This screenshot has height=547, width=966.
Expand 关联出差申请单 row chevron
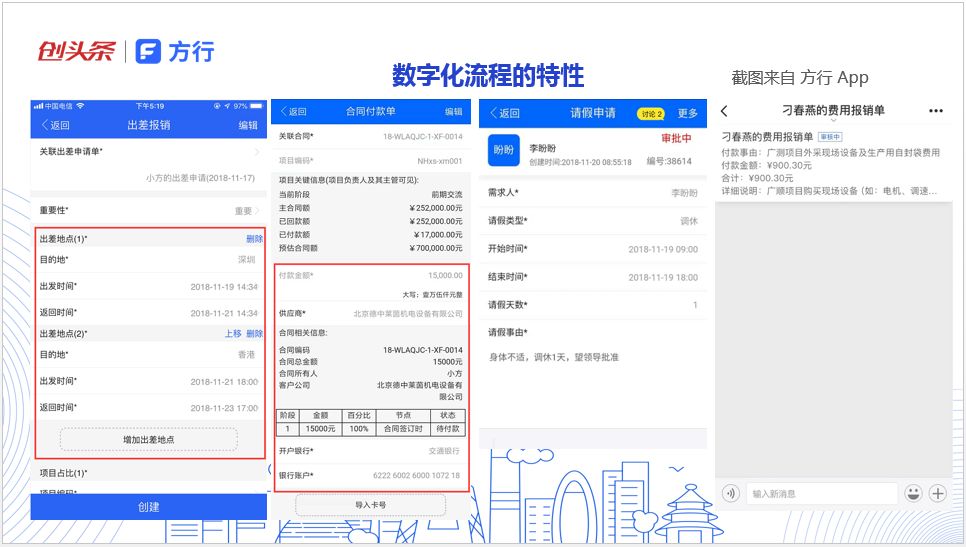(257, 152)
